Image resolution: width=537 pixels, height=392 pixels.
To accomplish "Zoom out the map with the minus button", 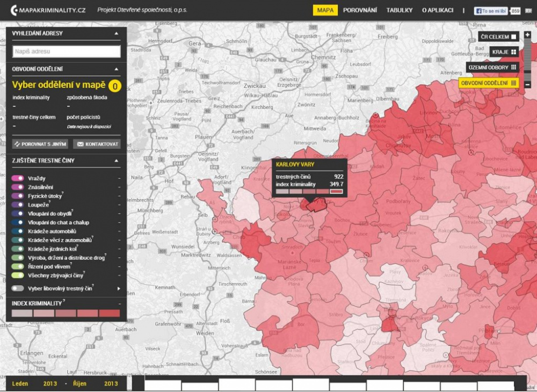I will 527,84.
